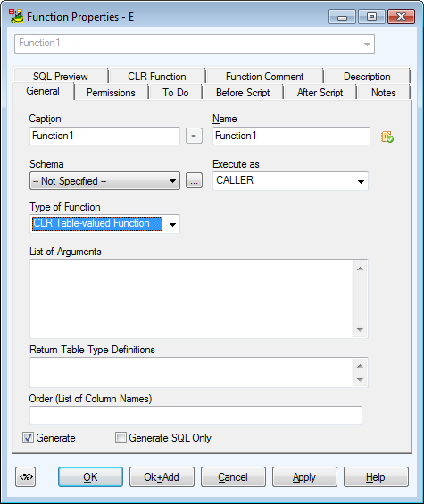Click the application icon in title bar

(x=16, y=16)
